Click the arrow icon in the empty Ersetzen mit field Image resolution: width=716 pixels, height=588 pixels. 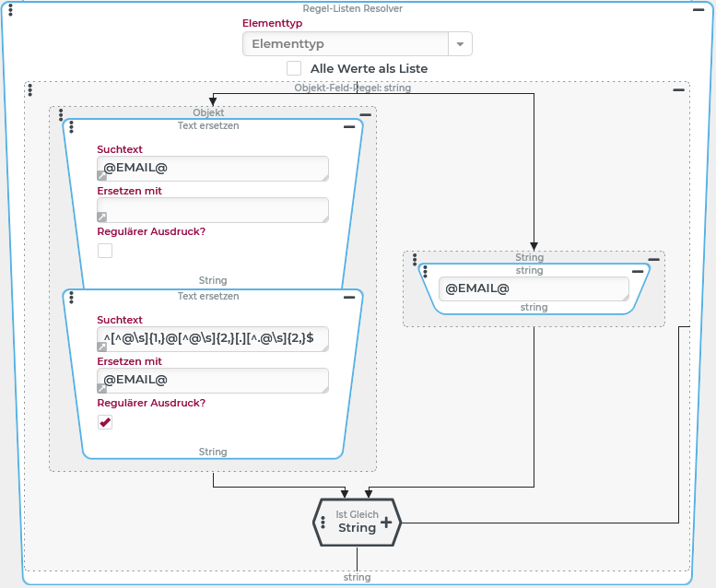102,217
